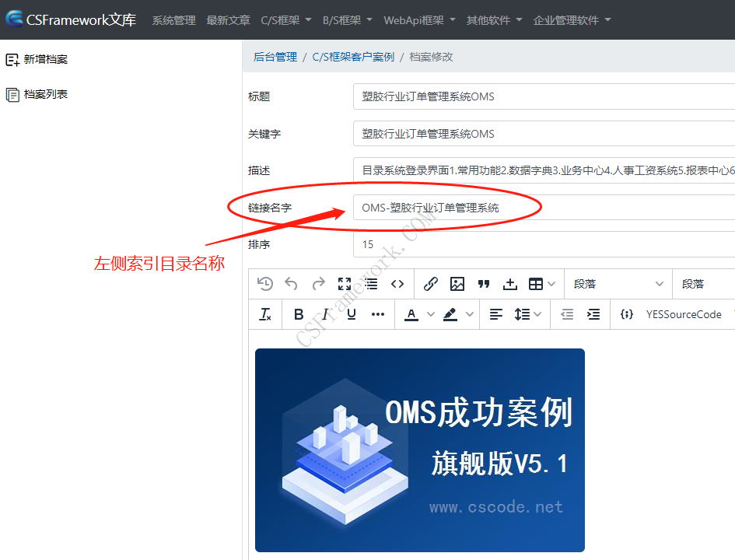
Task: Insert a table of contents
Action: [x=371, y=284]
